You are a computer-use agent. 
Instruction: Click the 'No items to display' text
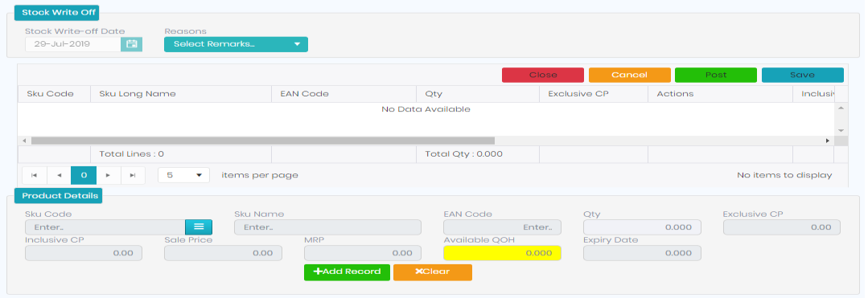[784, 175]
